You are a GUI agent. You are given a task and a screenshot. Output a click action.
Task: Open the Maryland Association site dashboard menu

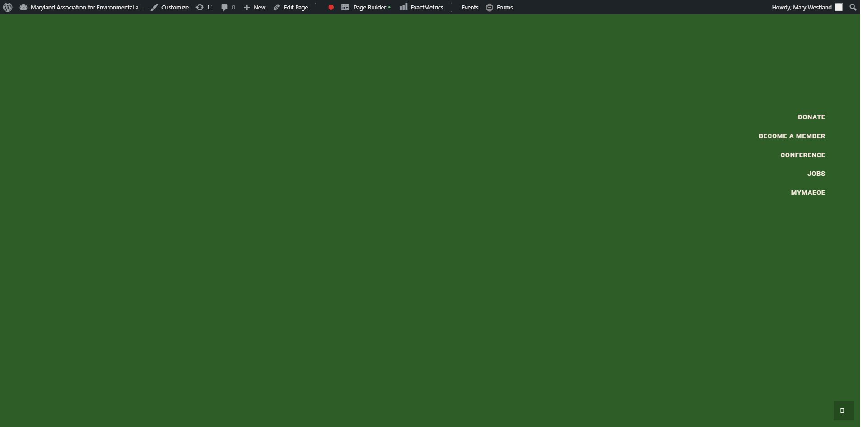[x=81, y=7]
